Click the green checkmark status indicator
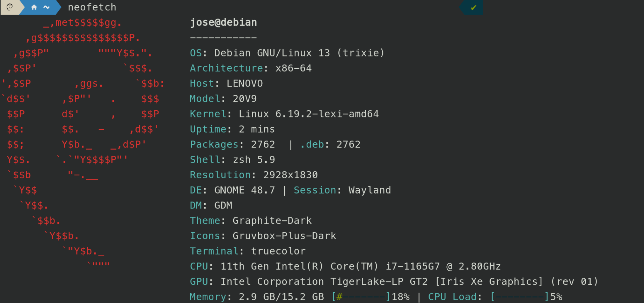644x303 pixels. (x=474, y=7)
